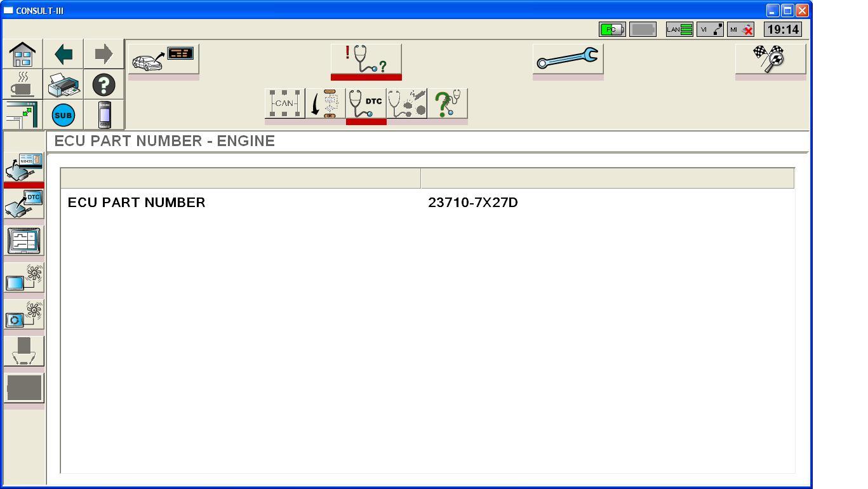Click the blank gray sidebar button
868x489 pixels.
tap(23, 387)
